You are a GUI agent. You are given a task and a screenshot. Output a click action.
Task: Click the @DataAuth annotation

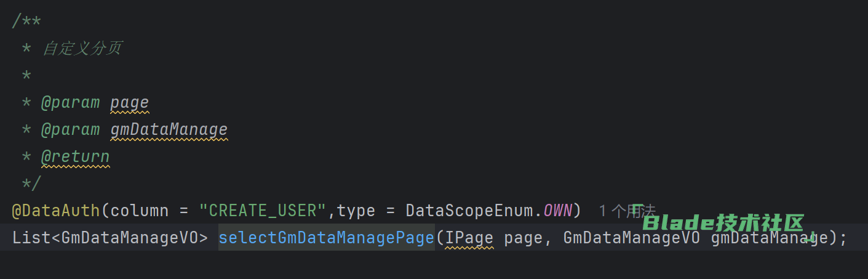tap(55, 211)
